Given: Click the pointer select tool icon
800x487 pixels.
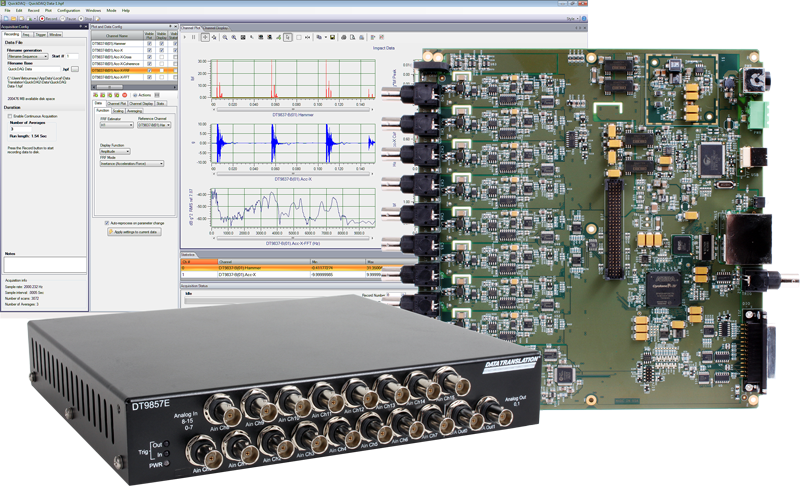Looking at the screenshot, I should tap(288, 37).
